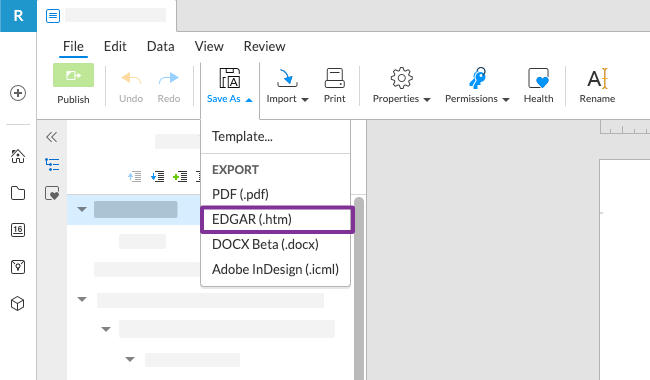Open the folder Files icon in sidebar
Image resolution: width=650 pixels, height=380 pixels.
click(18, 193)
